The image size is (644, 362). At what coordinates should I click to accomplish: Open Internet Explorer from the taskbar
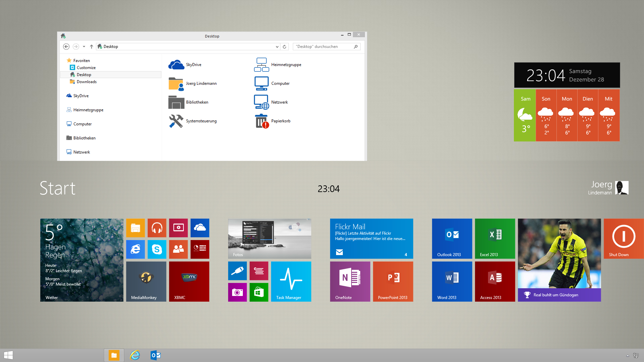(135, 355)
